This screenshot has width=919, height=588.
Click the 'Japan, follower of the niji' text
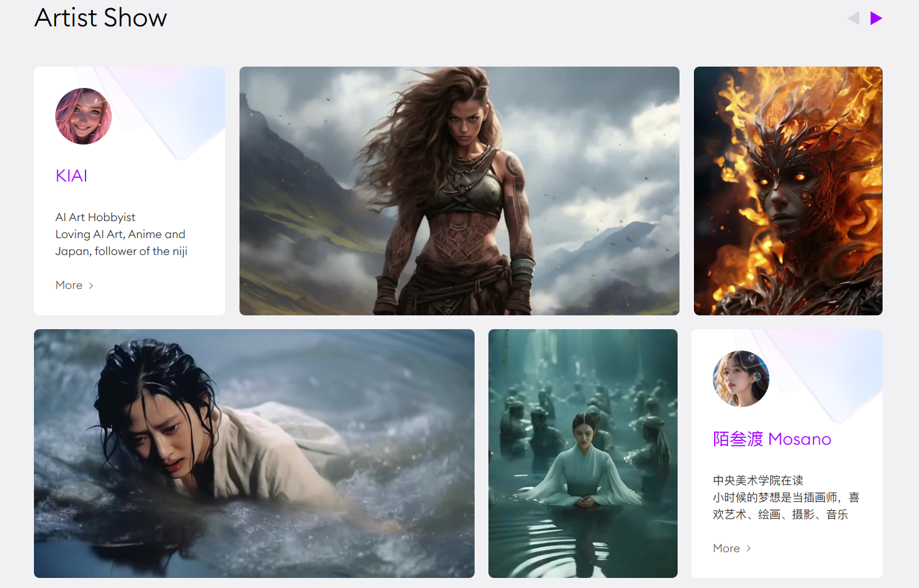point(121,251)
